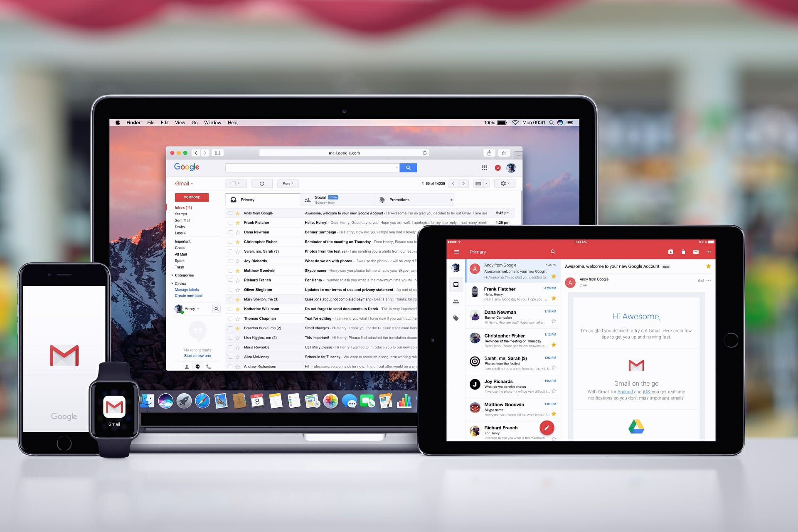
Task: Click the Search mail icon in Gmail
Action: pyautogui.click(x=410, y=167)
